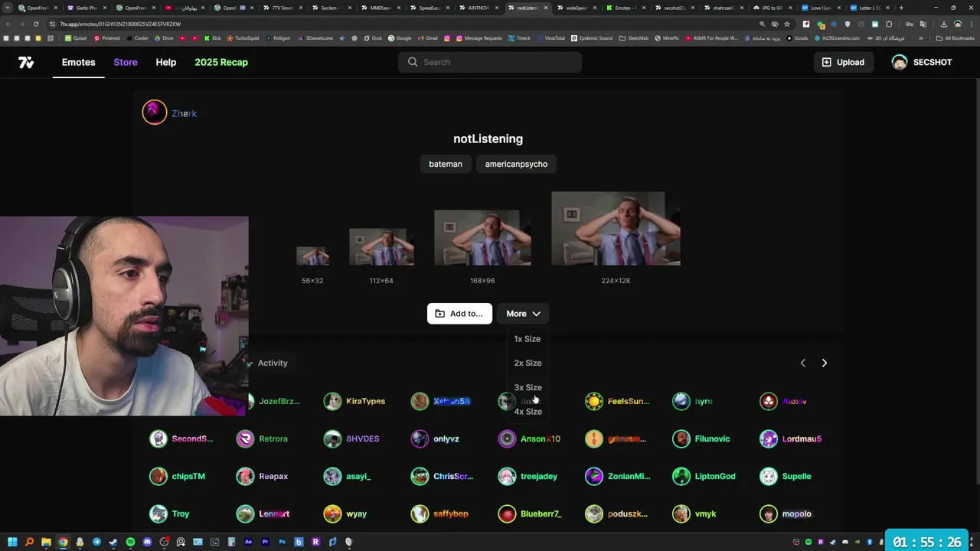Choose 2x Size option
980x551 pixels.
coord(528,363)
